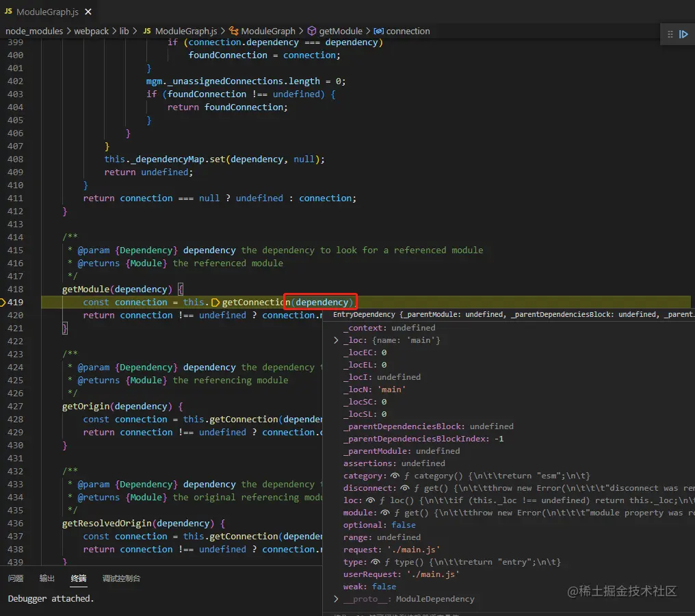Invoke getter eye icon for module
The image size is (695, 616).
(384, 513)
